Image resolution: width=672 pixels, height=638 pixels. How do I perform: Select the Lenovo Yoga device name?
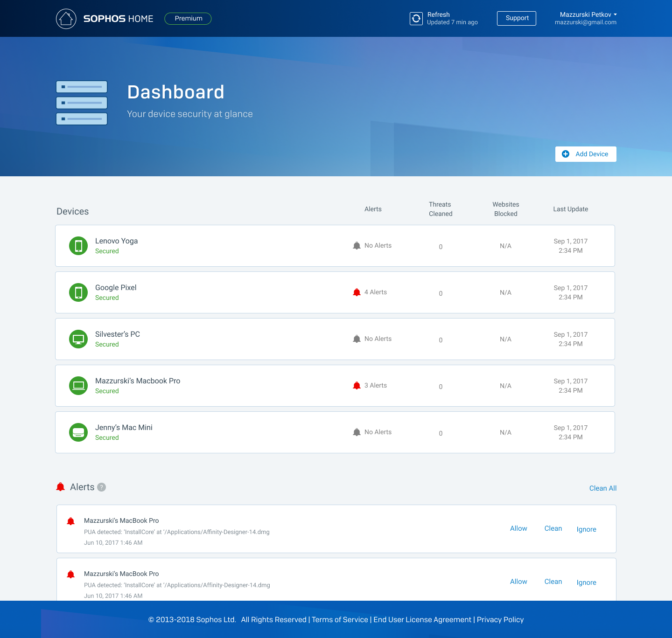(116, 241)
